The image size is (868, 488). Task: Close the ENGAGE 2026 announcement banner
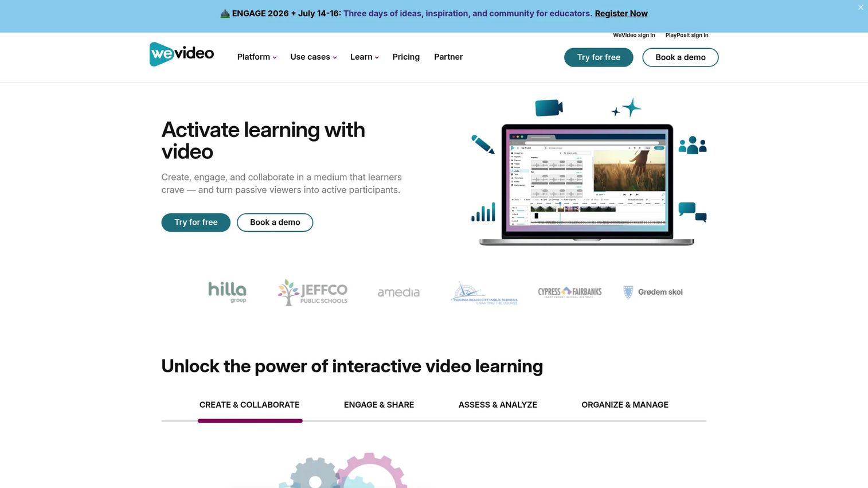[861, 7]
